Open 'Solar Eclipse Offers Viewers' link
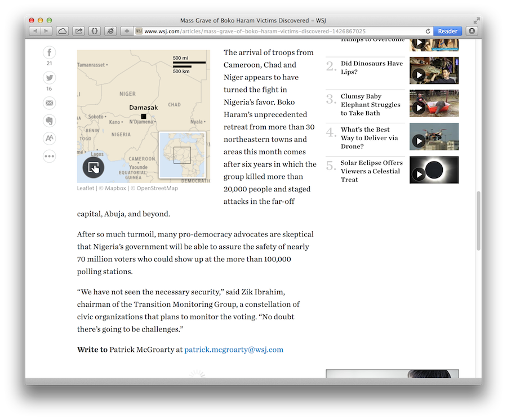This screenshot has height=420, width=507. click(372, 171)
